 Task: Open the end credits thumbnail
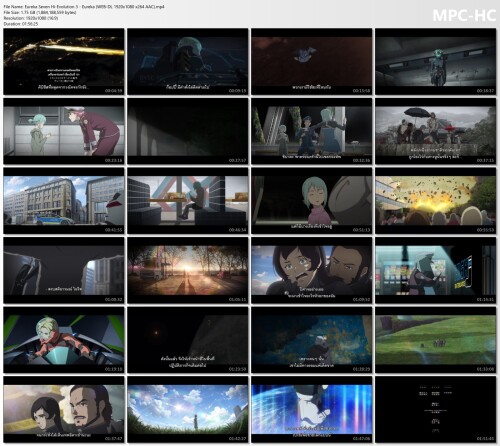pyautogui.click(x=436, y=410)
